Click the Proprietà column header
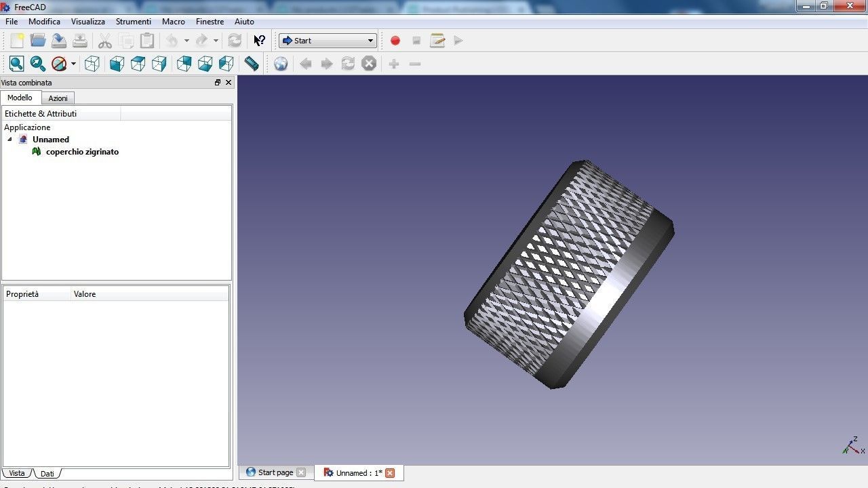This screenshot has width=868, height=488. point(37,294)
